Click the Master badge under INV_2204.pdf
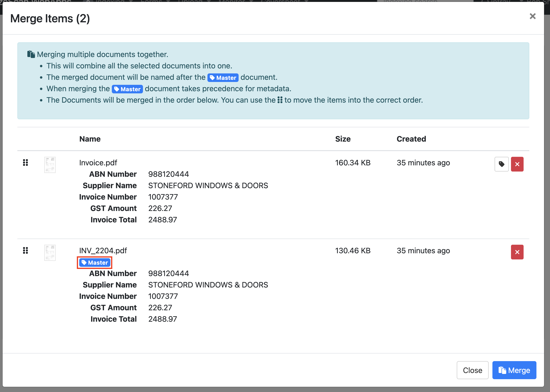Screen dimensions: 550x392 coord(95,263)
